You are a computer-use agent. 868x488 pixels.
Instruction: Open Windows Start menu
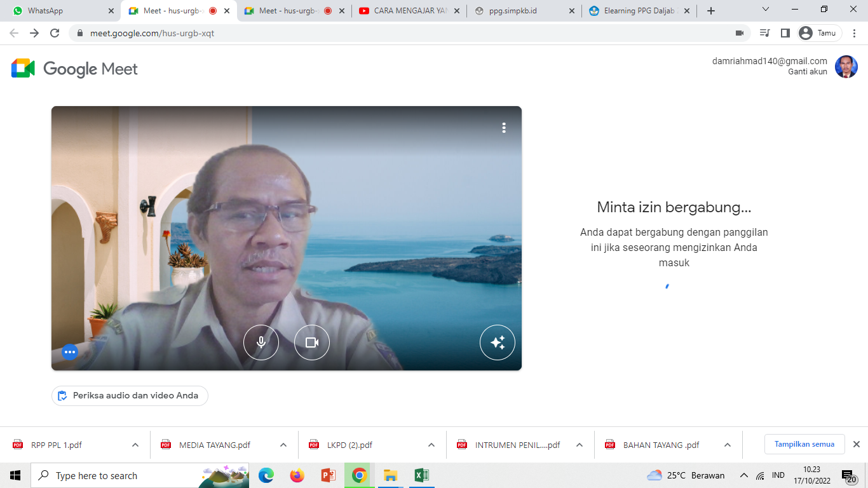point(15,475)
